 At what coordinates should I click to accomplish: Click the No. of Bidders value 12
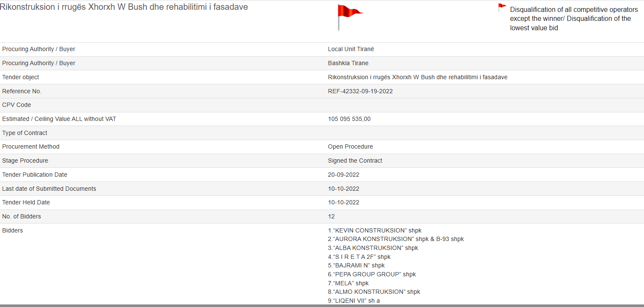tap(332, 216)
